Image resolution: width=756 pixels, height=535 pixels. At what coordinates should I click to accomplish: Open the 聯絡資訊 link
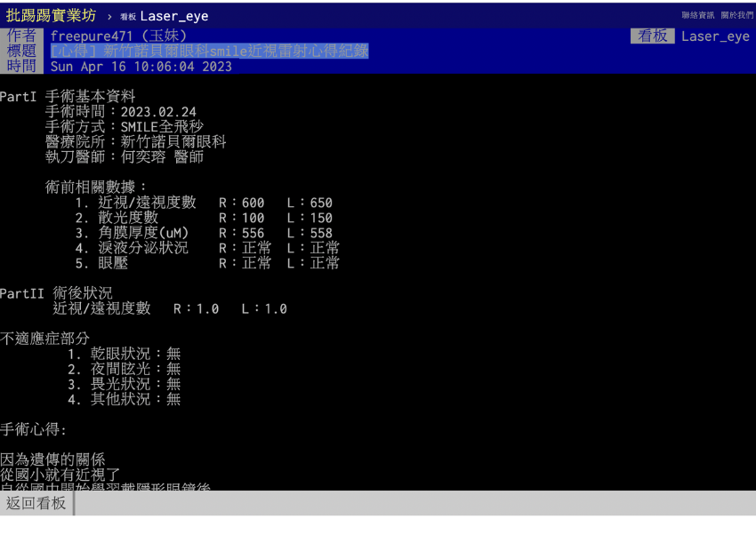click(x=698, y=15)
